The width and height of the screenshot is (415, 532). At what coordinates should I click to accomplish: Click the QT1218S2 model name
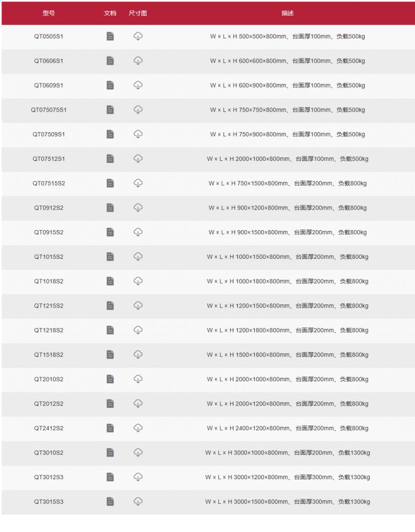pos(49,330)
